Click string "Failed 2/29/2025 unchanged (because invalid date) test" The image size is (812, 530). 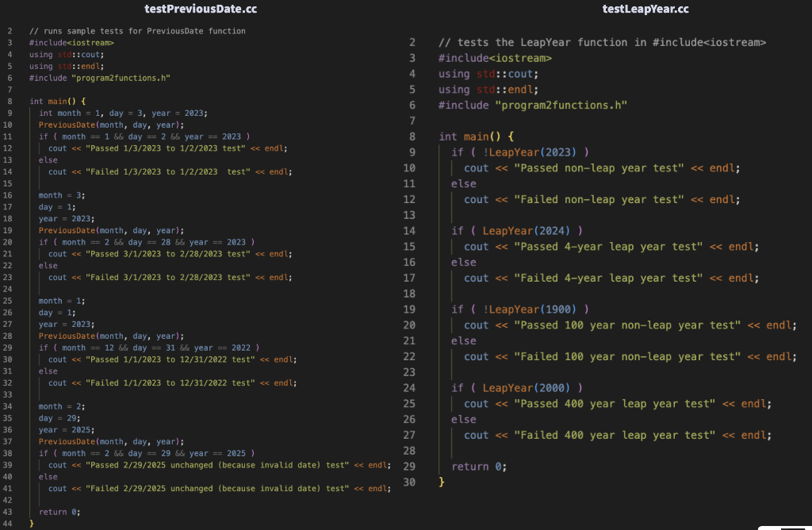[x=217, y=489]
